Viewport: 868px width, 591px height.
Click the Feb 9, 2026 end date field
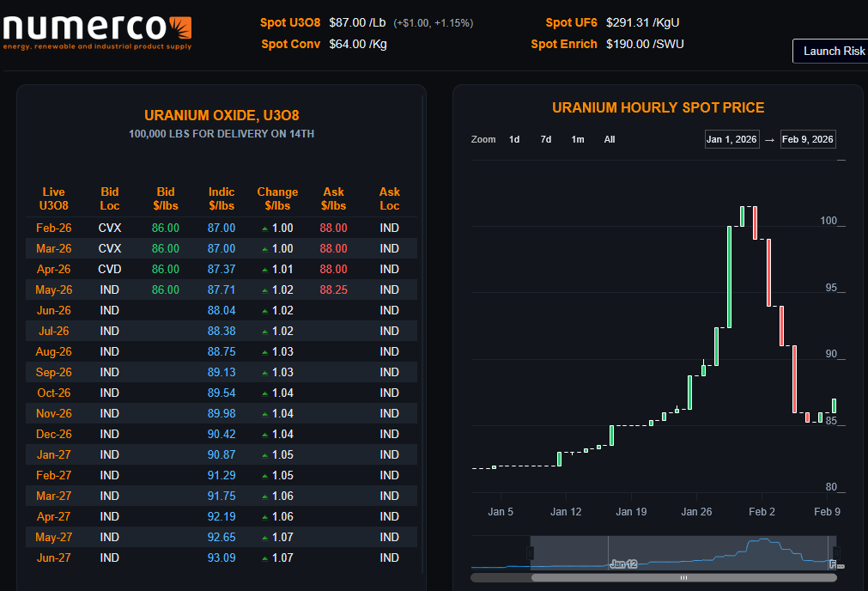point(808,139)
